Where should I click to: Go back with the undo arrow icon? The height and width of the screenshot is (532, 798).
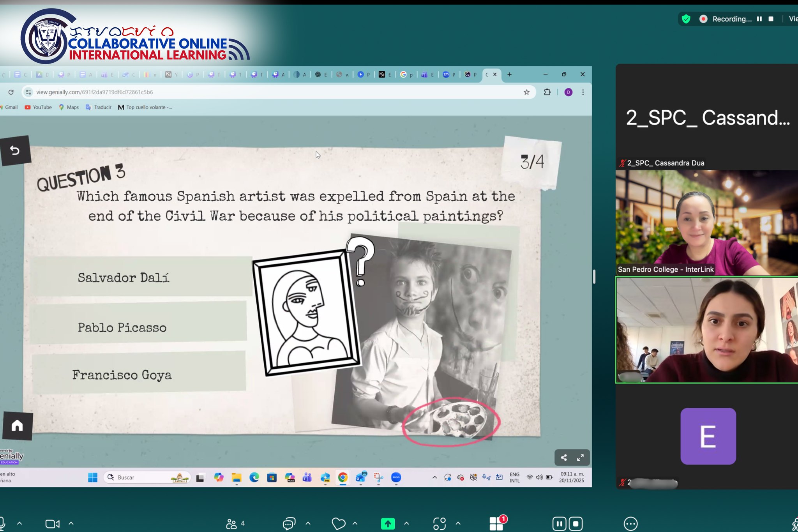[x=15, y=150]
